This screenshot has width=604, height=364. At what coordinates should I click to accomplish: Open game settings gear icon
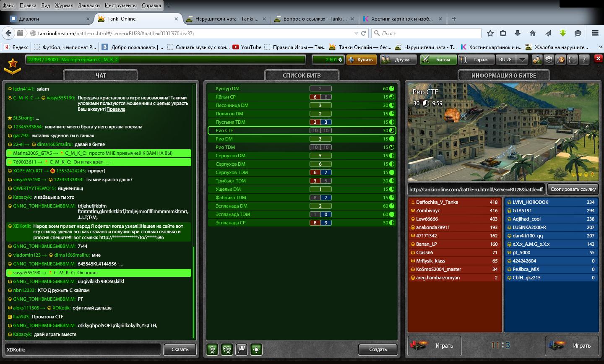click(549, 60)
